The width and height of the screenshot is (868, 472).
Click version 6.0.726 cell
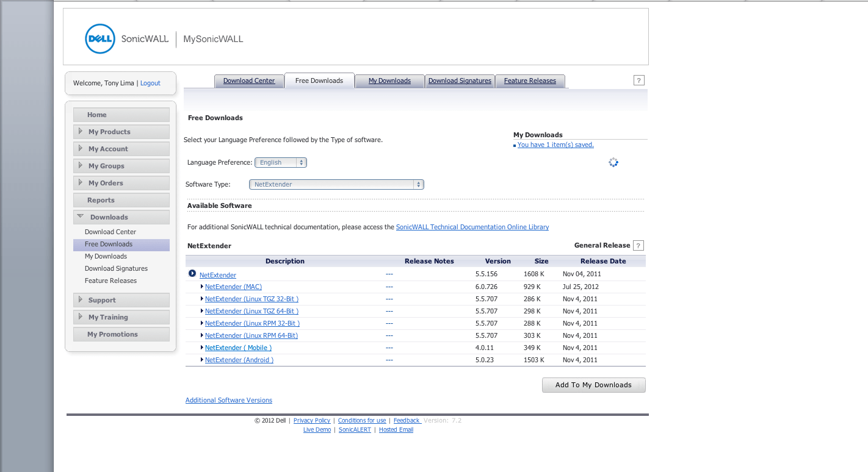click(486, 287)
